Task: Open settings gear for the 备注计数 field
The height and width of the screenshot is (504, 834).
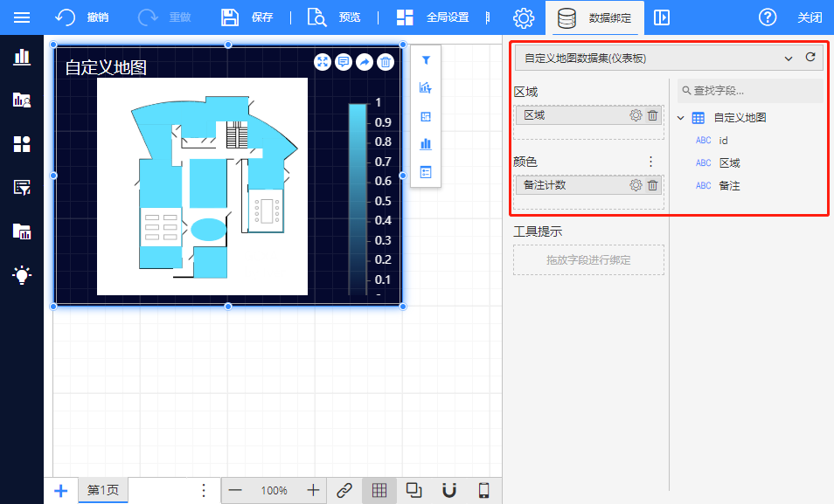Action: point(636,185)
